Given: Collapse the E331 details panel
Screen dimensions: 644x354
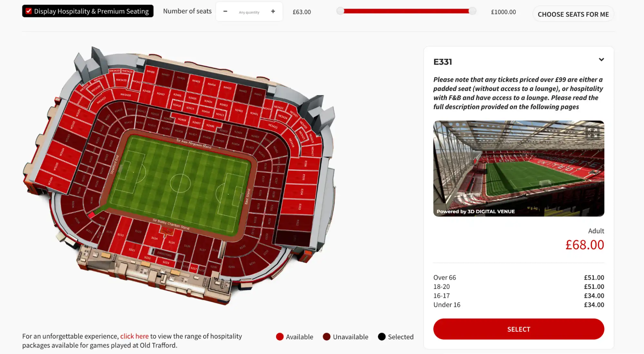Looking at the screenshot, I should 601,60.
